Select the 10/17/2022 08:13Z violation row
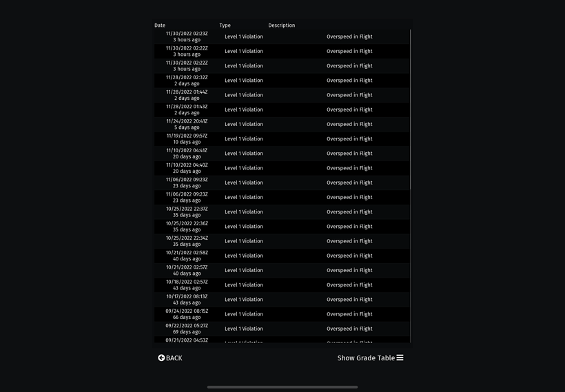 click(282, 300)
